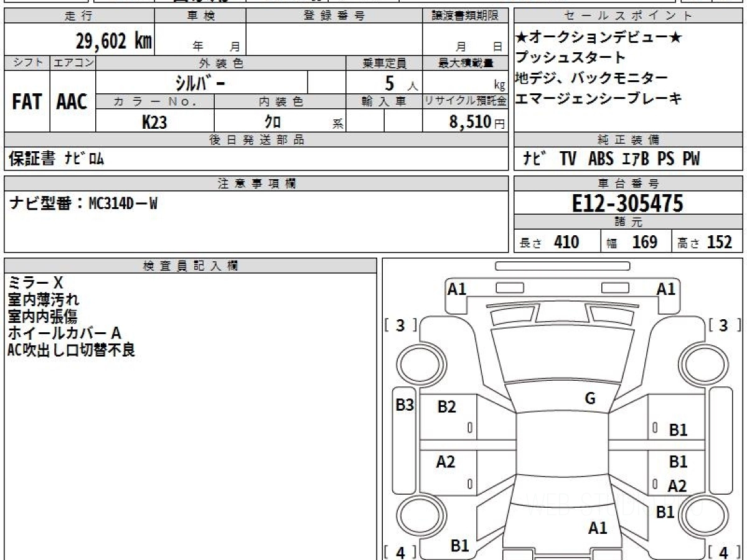Click the 乗車定員 header
The height and width of the screenshot is (560, 747).
(x=384, y=63)
